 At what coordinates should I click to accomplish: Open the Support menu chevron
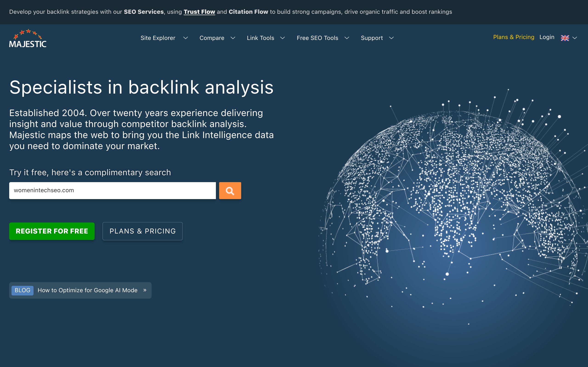pyautogui.click(x=391, y=38)
